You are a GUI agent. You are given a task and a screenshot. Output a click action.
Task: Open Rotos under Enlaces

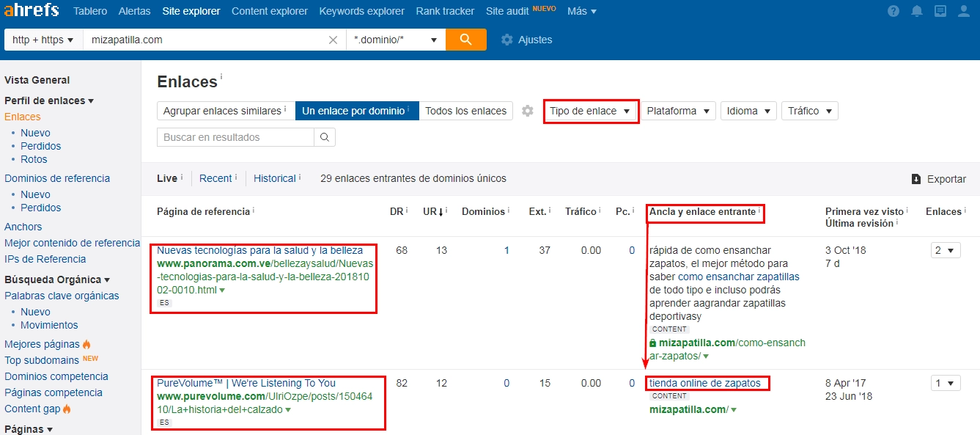click(34, 159)
